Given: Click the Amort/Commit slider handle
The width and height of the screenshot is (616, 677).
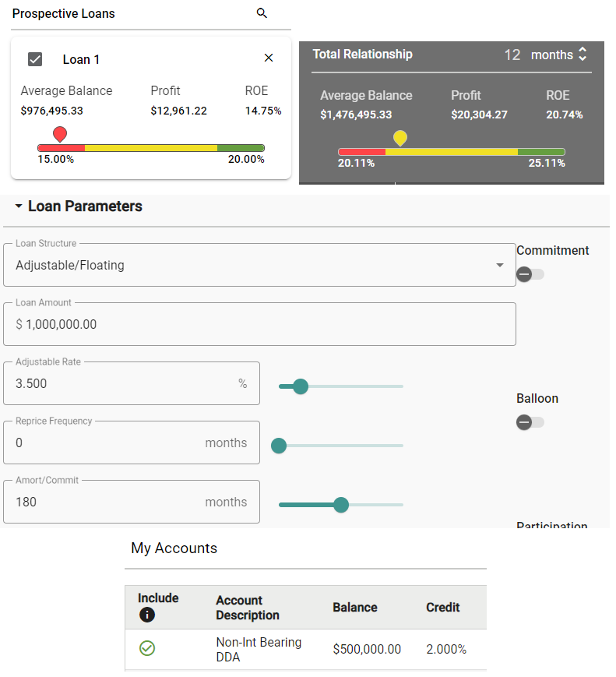Looking at the screenshot, I should 340,505.
